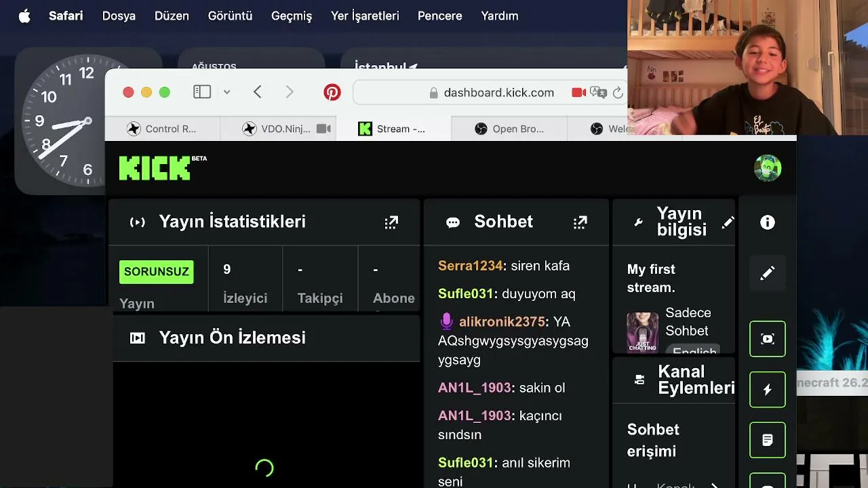Open the Dosya menu
Image resolution: width=868 pixels, height=488 pixels.
pyautogui.click(x=119, y=16)
